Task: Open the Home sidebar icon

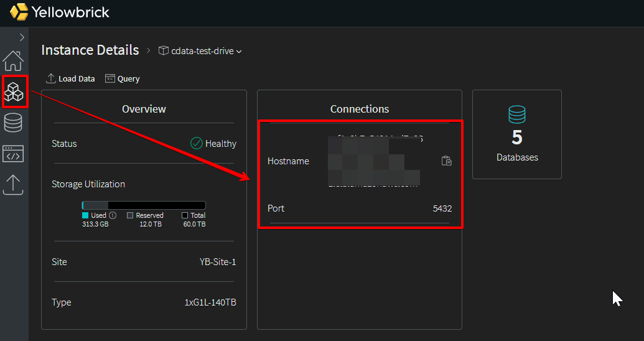Action: point(13,61)
